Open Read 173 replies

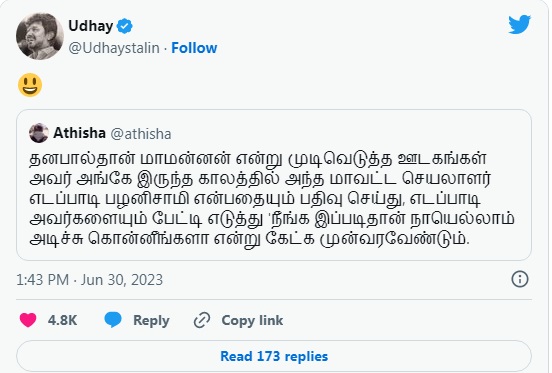pos(274,356)
